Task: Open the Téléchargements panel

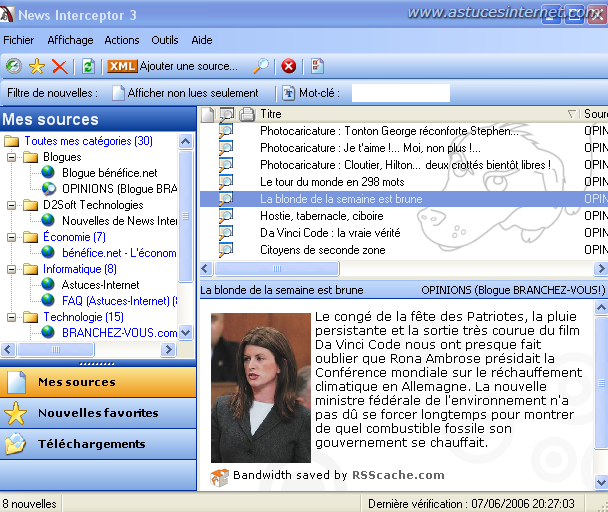Action: click(x=98, y=444)
